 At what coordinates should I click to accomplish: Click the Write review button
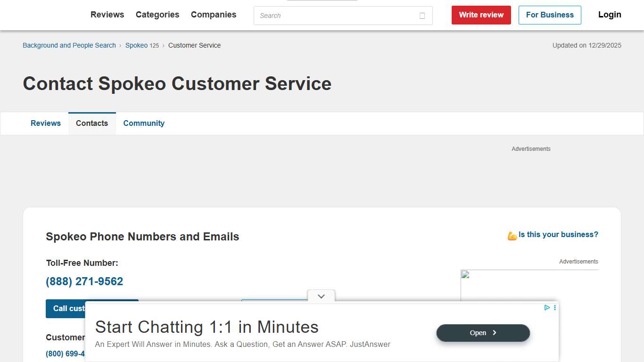[481, 15]
